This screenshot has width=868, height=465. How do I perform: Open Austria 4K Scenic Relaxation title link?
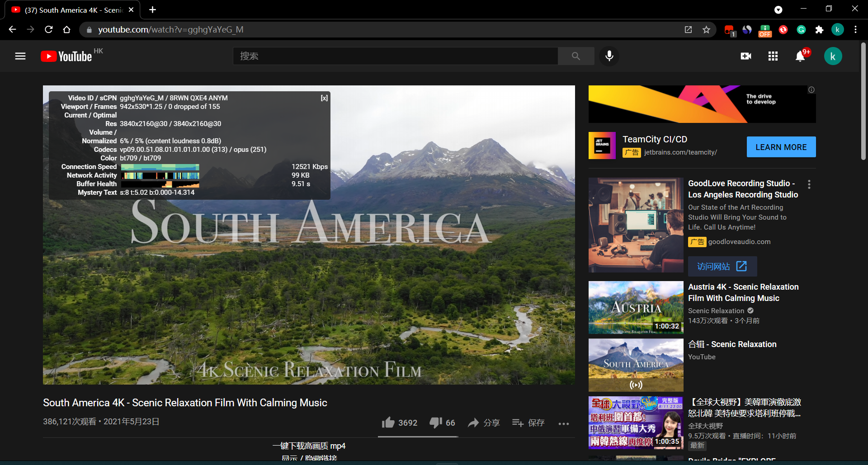click(743, 292)
